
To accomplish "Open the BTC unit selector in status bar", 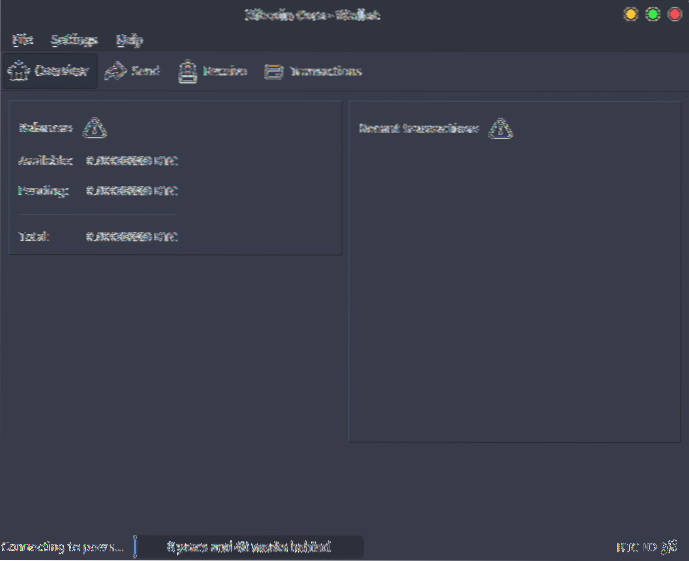I will point(629,547).
